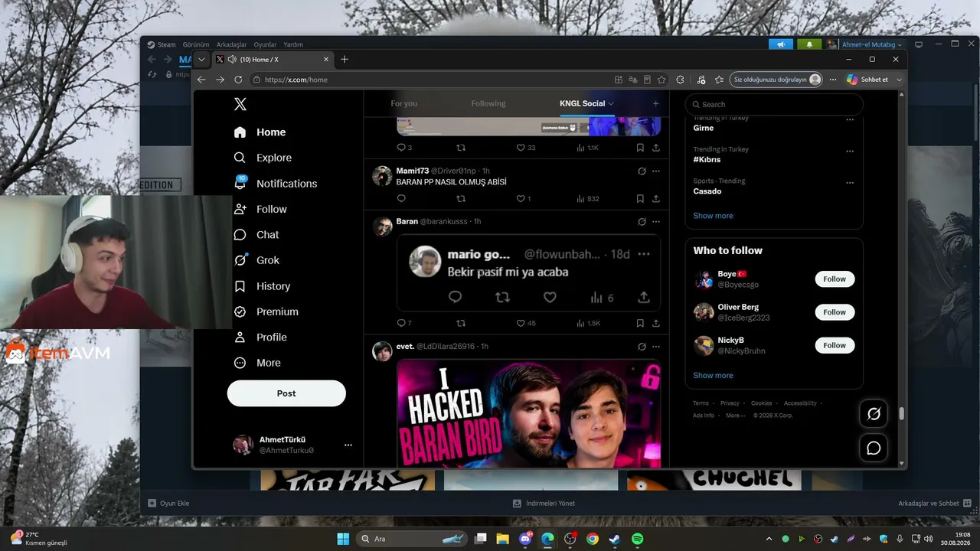Ask Grok about evet.'s post
This screenshot has width=980, height=551.
[642, 347]
